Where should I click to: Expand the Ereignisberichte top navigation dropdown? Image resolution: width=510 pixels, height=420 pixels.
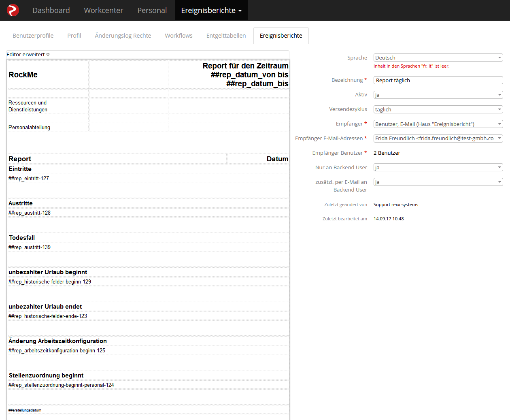coord(211,10)
